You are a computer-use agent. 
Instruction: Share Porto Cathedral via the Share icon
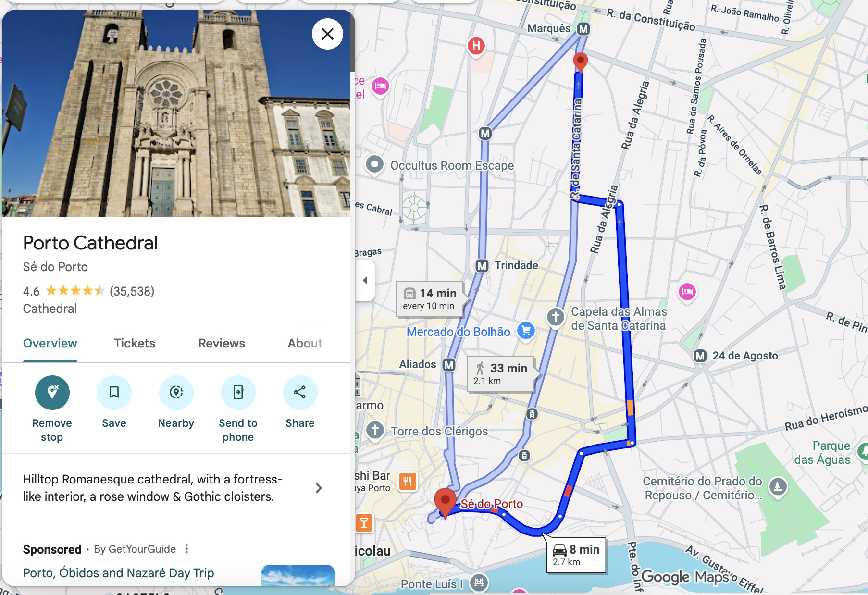pyautogui.click(x=300, y=392)
